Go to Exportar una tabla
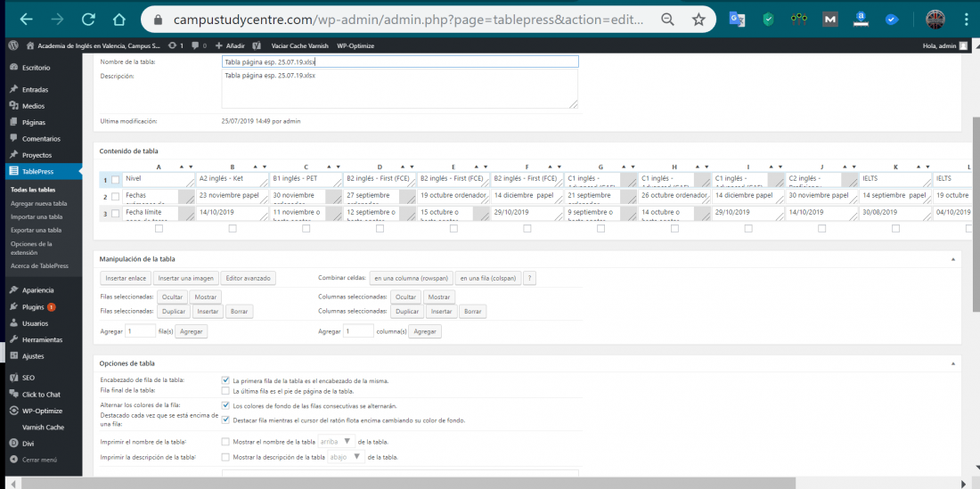The image size is (980, 489). [37, 231]
